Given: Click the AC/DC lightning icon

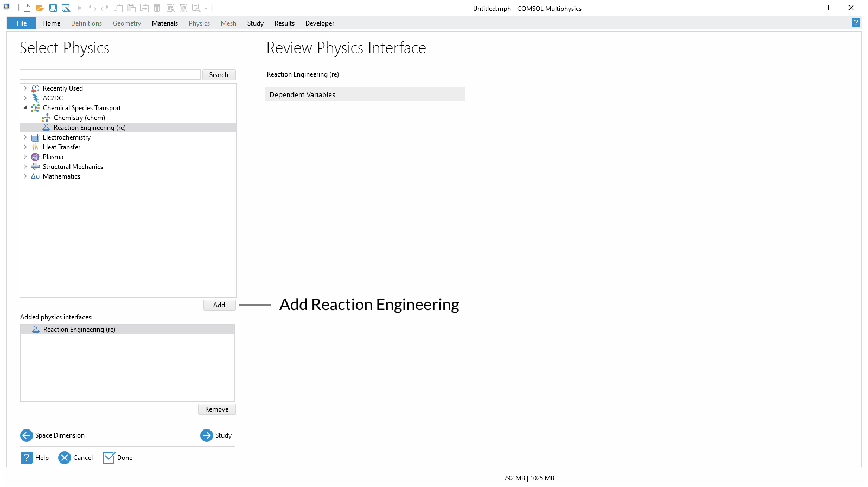Looking at the screenshot, I should [35, 98].
